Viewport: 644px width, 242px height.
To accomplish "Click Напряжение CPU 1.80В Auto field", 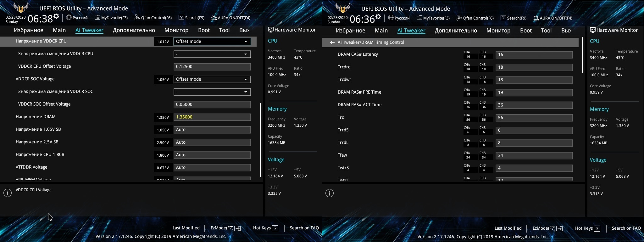I will point(212,155).
